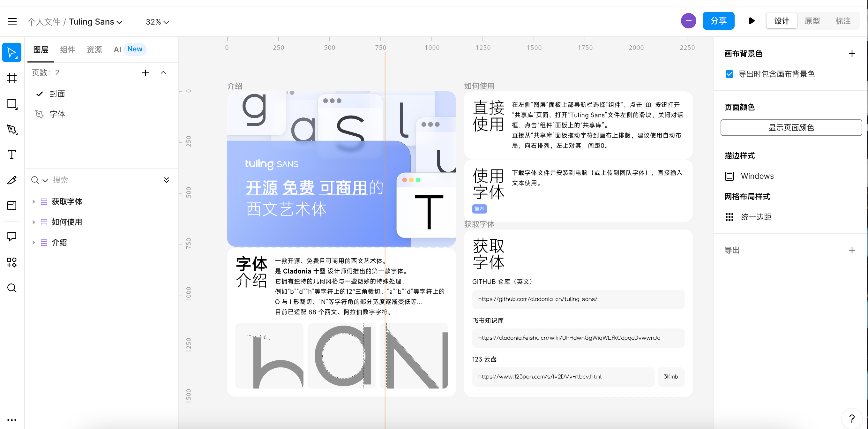Open the hamburger main menu
The width and height of the screenshot is (868, 429).
[12, 22]
